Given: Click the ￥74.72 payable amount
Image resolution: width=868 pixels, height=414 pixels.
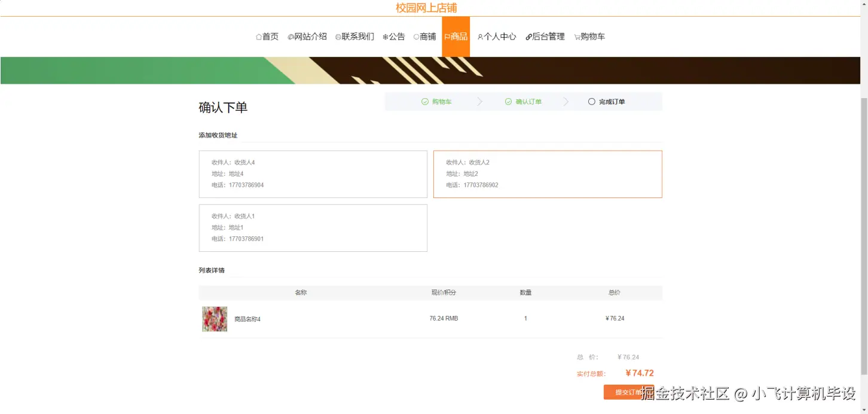Looking at the screenshot, I should [x=640, y=373].
